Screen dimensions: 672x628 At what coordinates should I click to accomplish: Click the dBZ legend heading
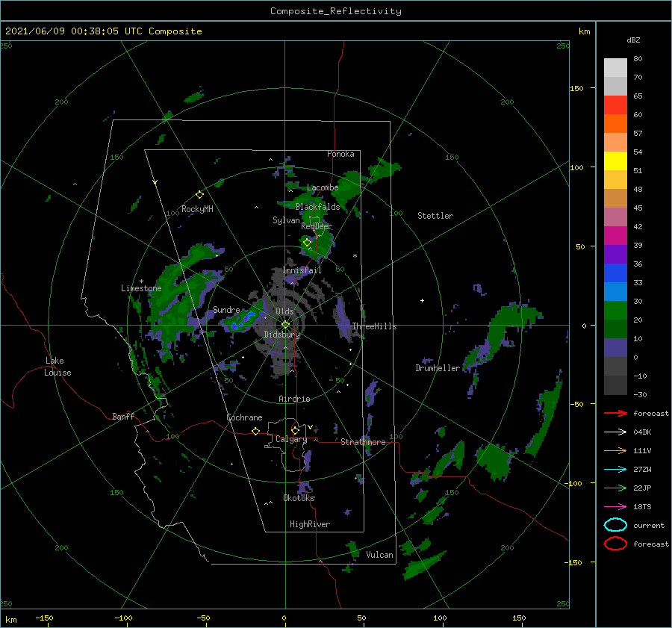click(x=633, y=40)
